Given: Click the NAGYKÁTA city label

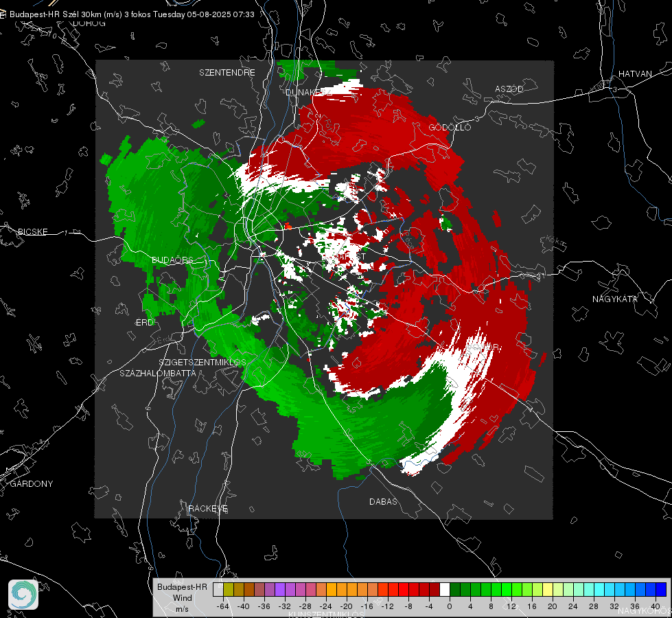Looking at the screenshot, I should click(x=614, y=299).
